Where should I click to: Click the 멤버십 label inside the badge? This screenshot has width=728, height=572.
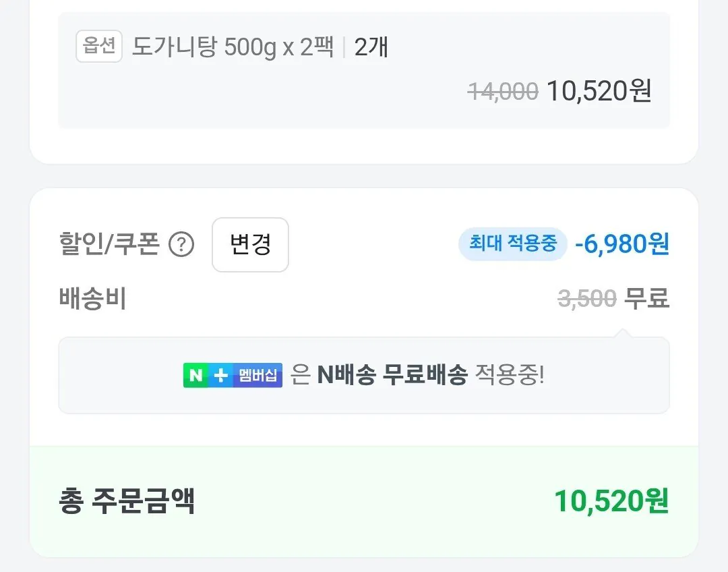coord(257,375)
